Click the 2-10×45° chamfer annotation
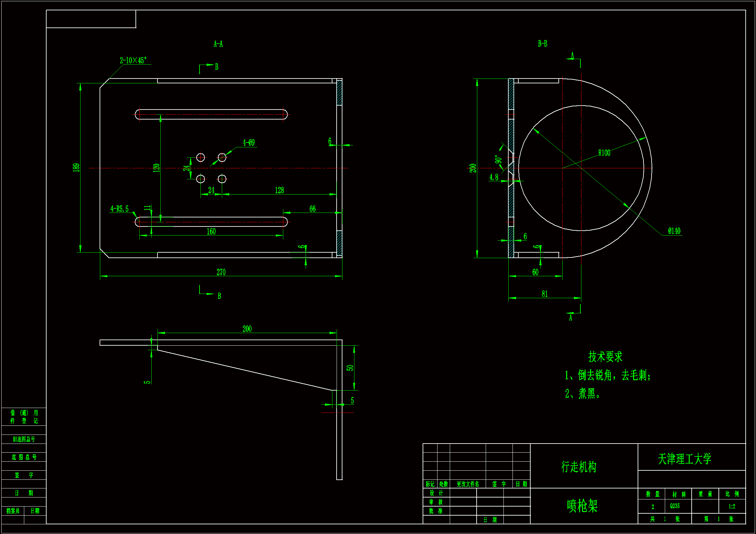Screen dimensions: 756x534 point(133,60)
